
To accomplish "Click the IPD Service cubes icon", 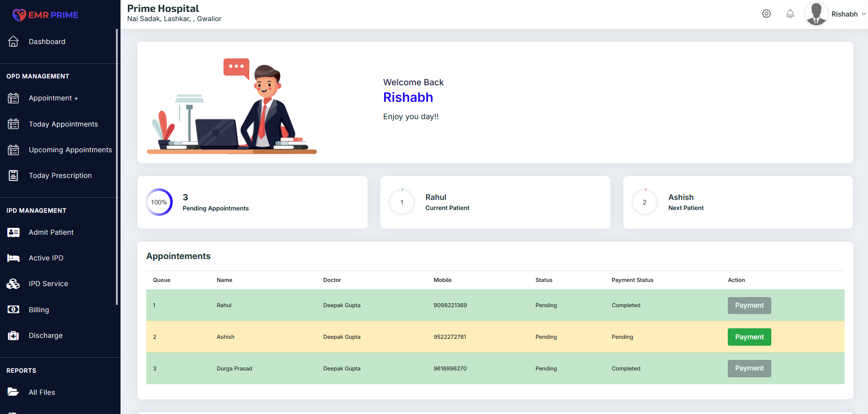I will tap(13, 284).
